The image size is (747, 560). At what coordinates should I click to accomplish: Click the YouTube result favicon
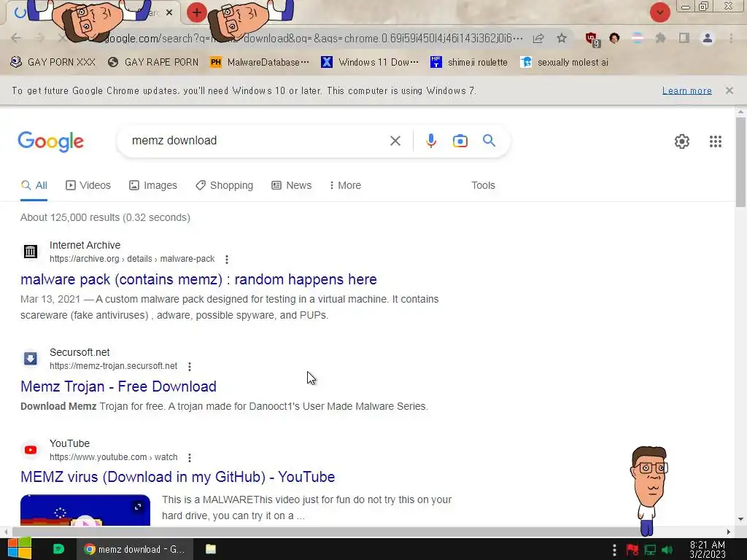click(x=31, y=449)
